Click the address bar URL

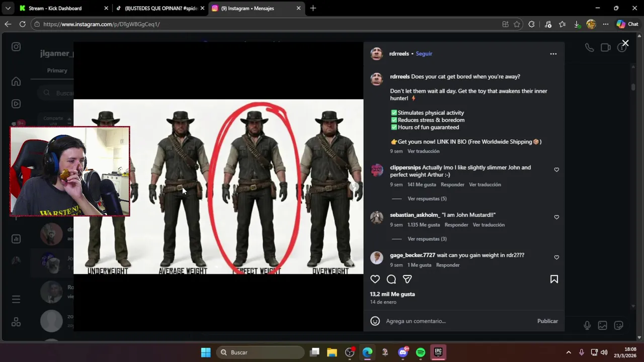[x=101, y=24]
